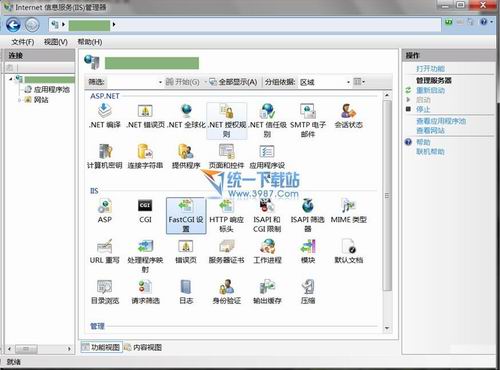Select the FastCGI 设置 icon
Viewport: 500px width, 370px height.
186,215
